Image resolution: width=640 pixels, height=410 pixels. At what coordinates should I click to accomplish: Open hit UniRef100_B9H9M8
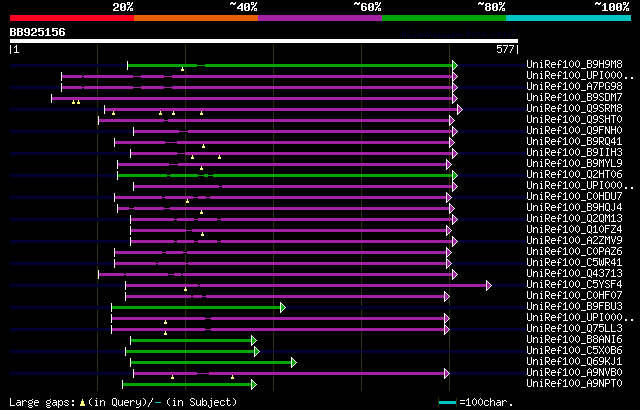(x=574, y=64)
